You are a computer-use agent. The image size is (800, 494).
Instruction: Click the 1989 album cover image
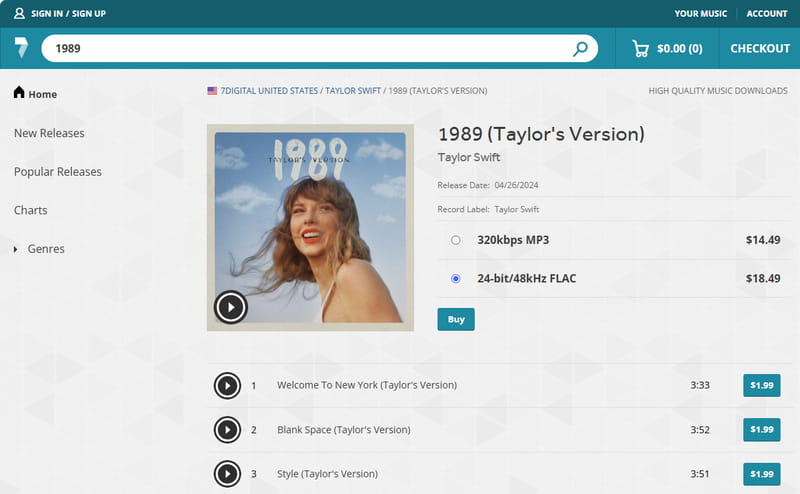(310, 228)
